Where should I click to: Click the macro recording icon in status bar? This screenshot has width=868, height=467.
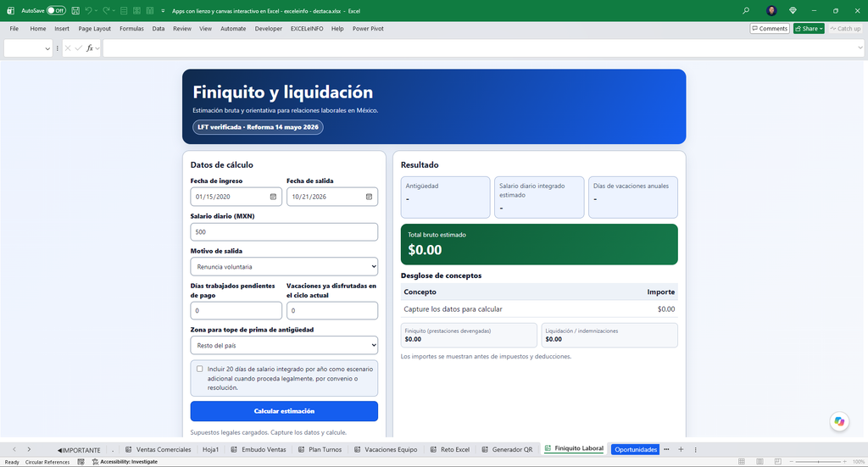pyautogui.click(x=81, y=461)
